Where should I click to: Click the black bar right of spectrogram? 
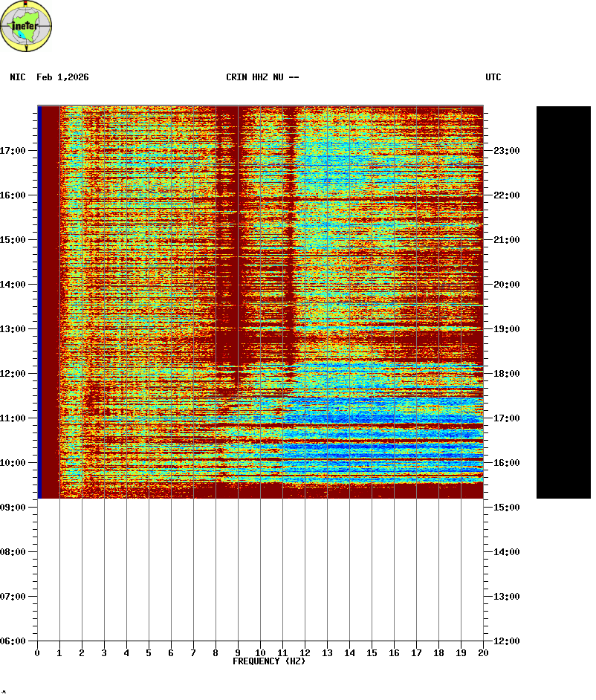pyautogui.click(x=563, y=302)
